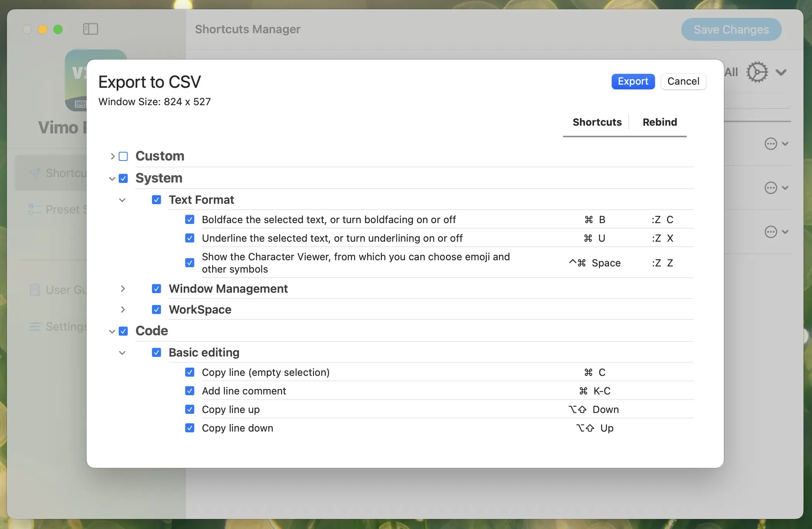Image resolution: width=812 pixels, height=529 pixels.
Task: Uncheck the Window Management checkbox
Action: pos(157,289)
